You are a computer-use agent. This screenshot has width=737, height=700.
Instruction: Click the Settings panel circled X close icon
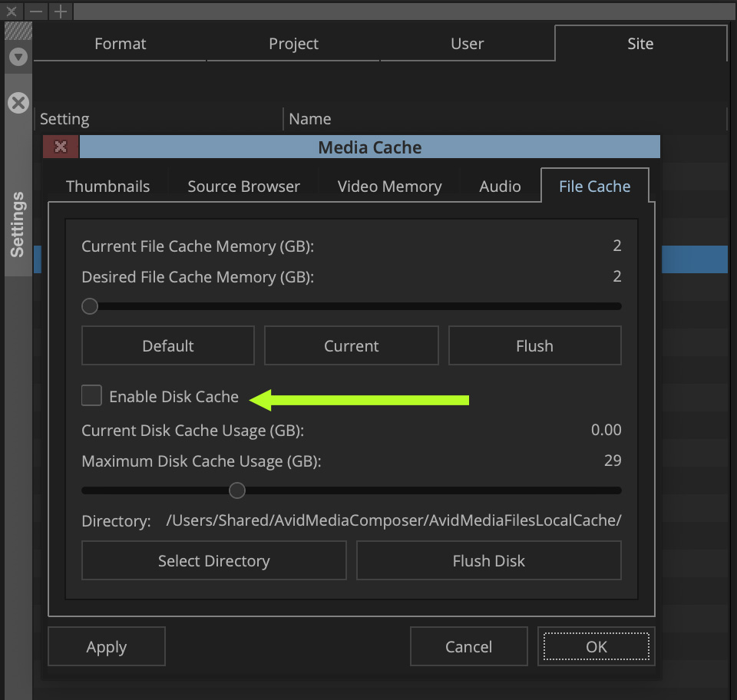(x=18, y=103)
